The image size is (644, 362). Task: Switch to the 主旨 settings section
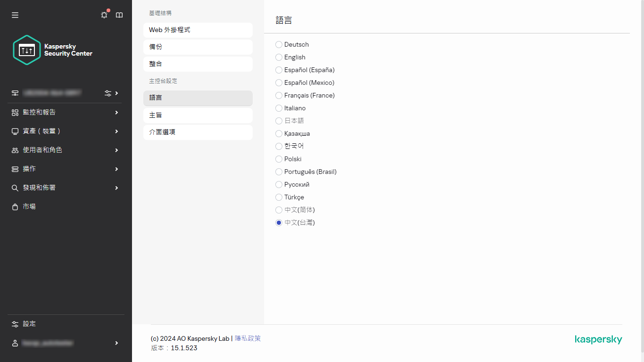pyautogui.click(x=198, y=115)
